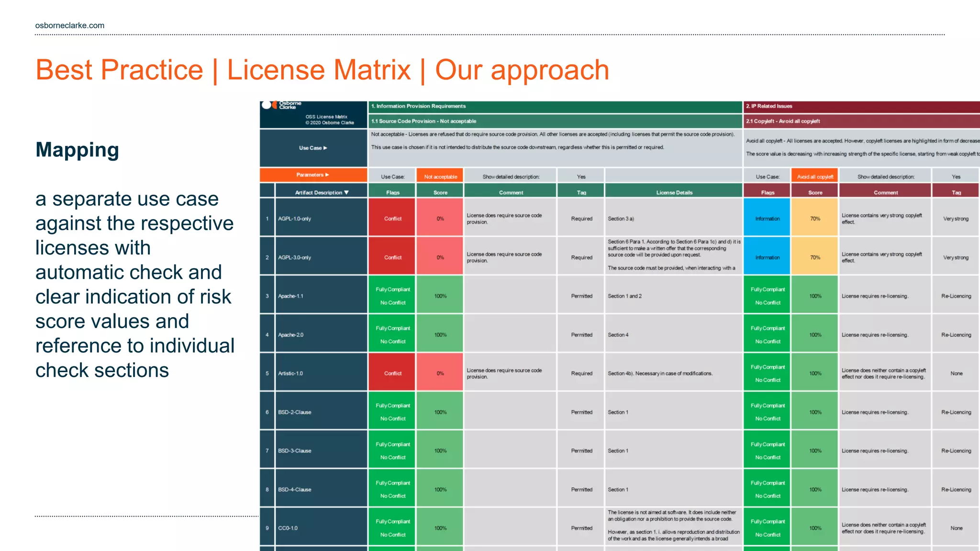Click the green Fully Compliant flag for Apache-1.1
This screenshot has height=551, width=980.
click(392, 296)
